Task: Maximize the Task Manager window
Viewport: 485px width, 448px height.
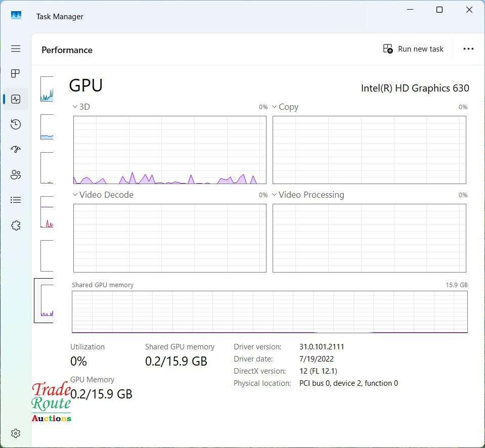Action: (x=439, y=10)
